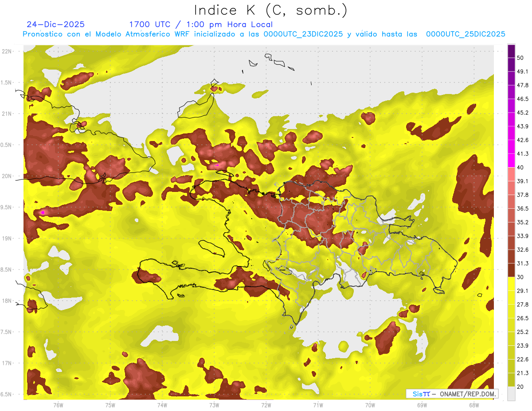This screenshot has width=532, height=411.
Task: Click the legend value 33.9
Action: pos(523,236)
